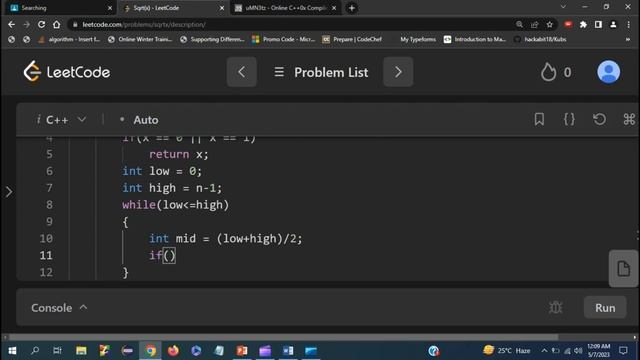Open Word from the taskbar
The width and height of the screenshot is (640, 360).
point(288,351)
